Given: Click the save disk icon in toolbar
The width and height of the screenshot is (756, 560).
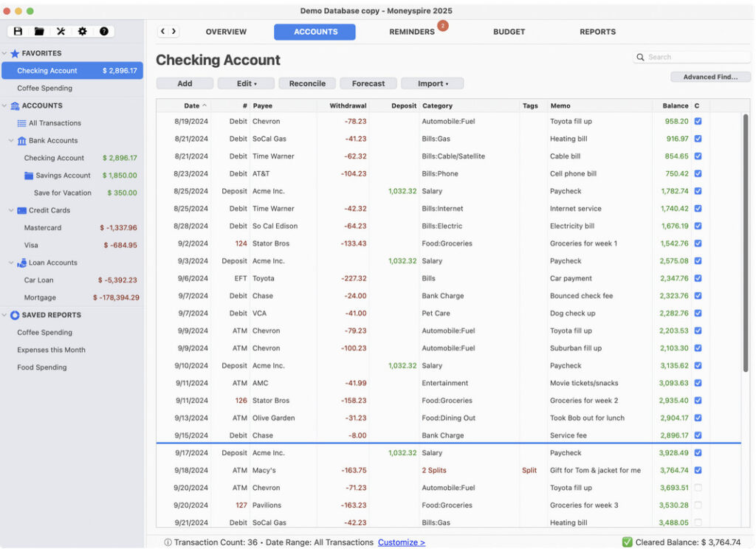Looking at the screenshot, I should point(18,31).
